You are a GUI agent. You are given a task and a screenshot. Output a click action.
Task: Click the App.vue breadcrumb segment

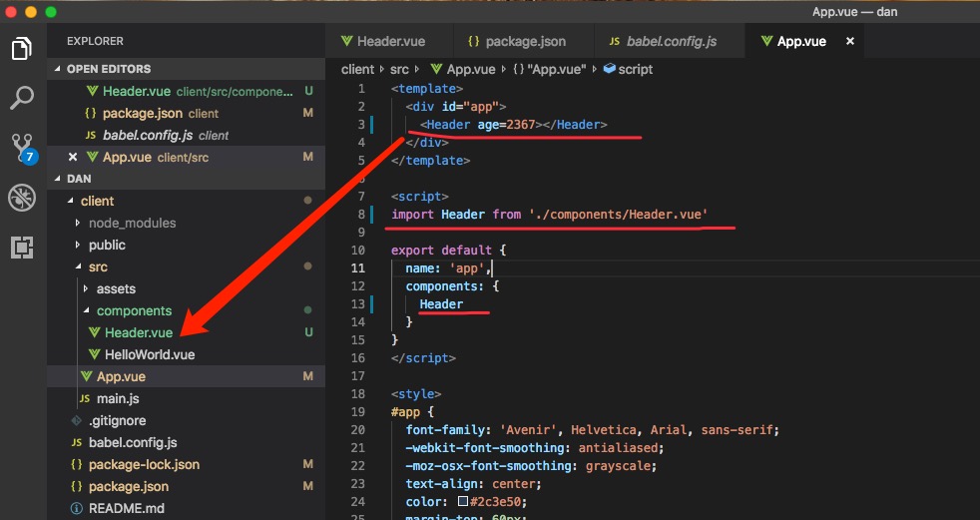pyautogui.click(x=462, y=70)
